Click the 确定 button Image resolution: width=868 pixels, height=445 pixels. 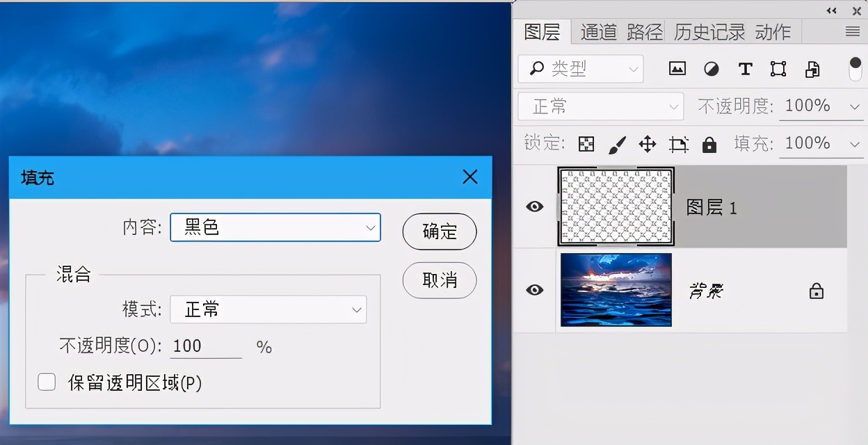coord(440,232)
